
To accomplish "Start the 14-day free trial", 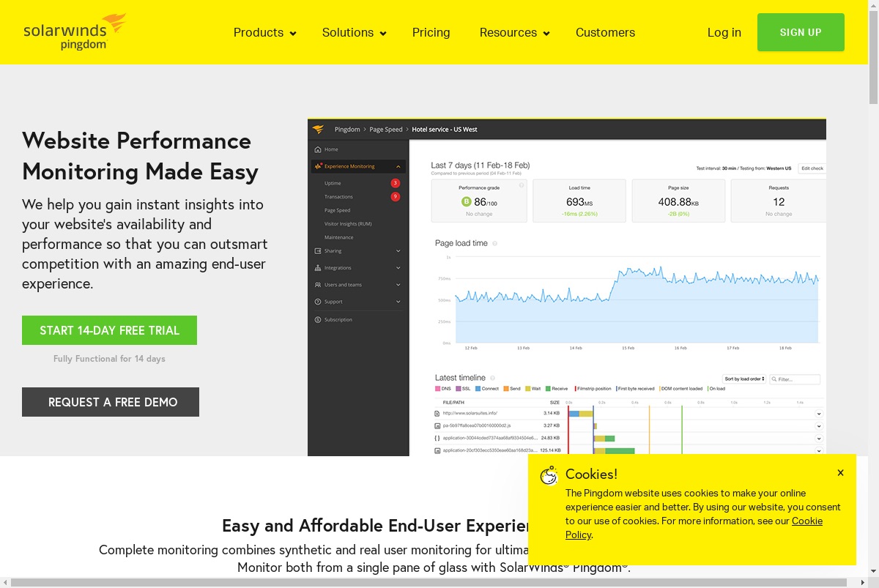I will (x=109, y=330).
